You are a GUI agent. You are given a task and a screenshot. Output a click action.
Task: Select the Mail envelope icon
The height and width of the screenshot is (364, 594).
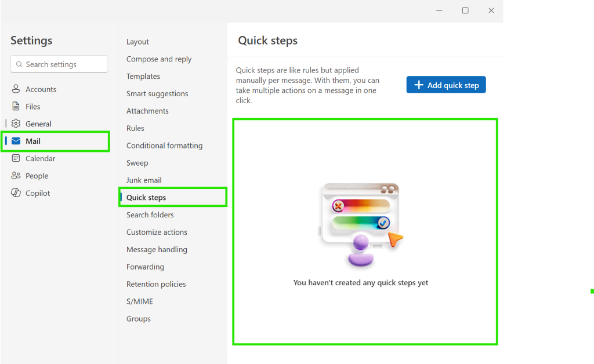tap(16, 141)
